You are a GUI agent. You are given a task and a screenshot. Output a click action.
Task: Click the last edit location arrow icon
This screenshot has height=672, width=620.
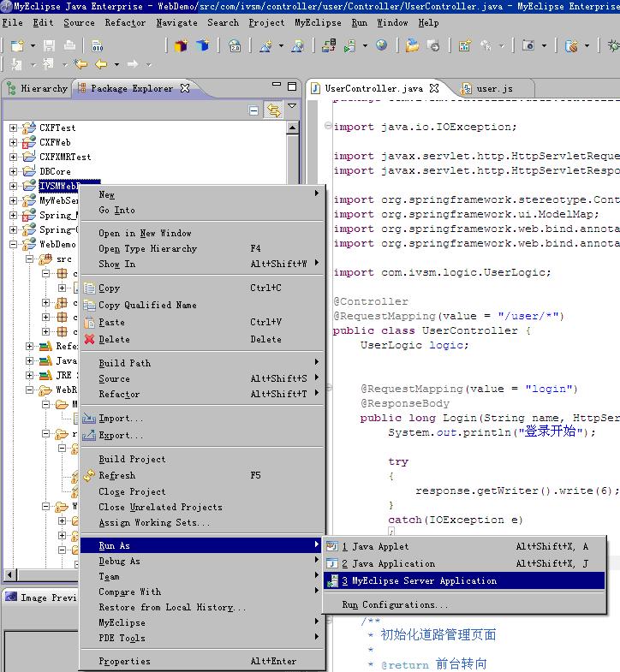[x=80, y=64]
